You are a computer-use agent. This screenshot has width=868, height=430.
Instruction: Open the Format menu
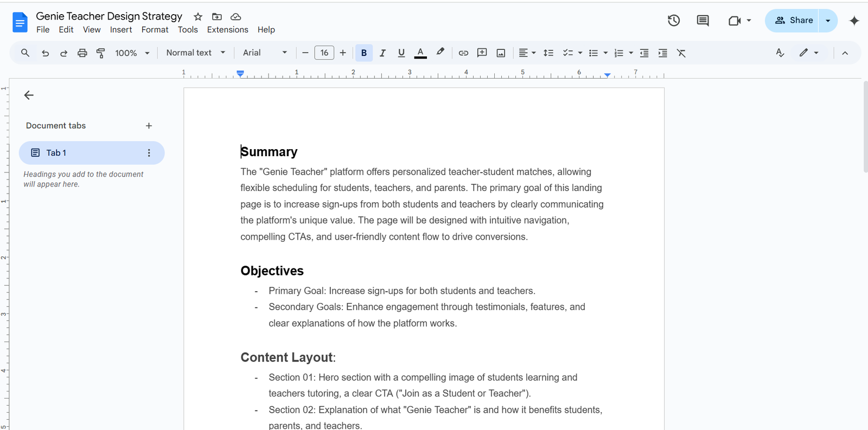tap(155, 30)
